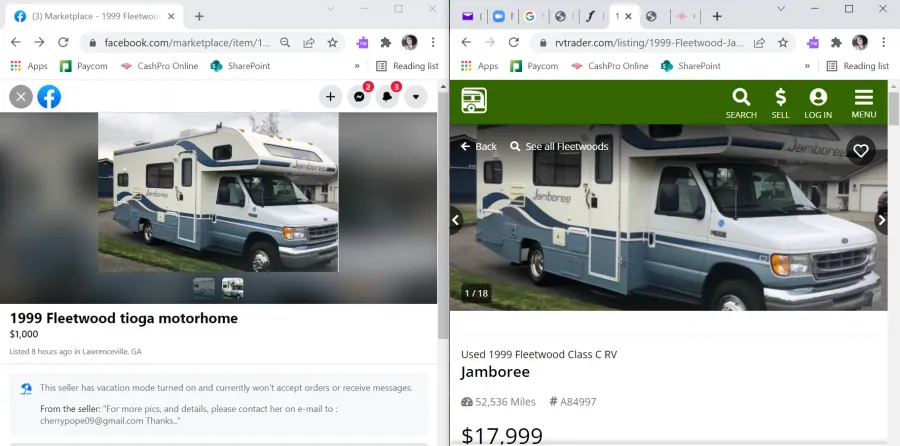Show next RV photo with right arrow
The height and width of the screenshot is (446, 900).
point(882,220)
